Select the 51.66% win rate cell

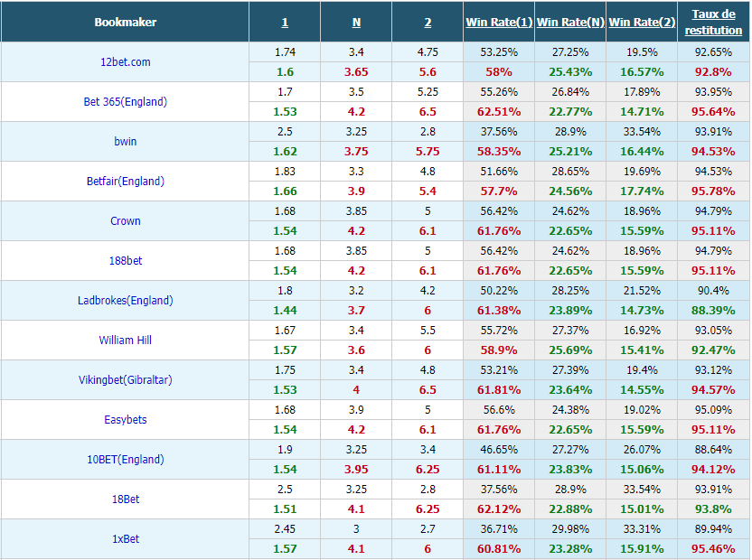point(499,172)
